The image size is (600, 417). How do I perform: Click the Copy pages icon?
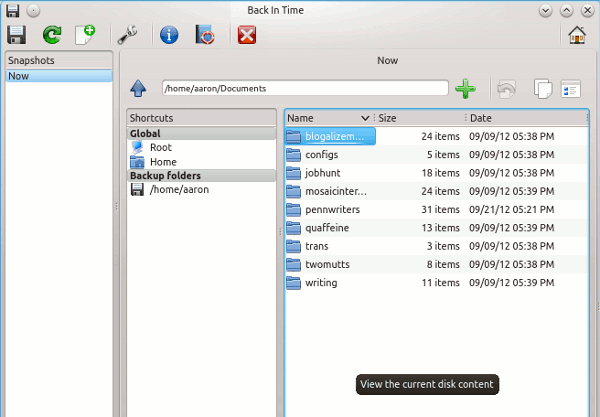point(543,89)
